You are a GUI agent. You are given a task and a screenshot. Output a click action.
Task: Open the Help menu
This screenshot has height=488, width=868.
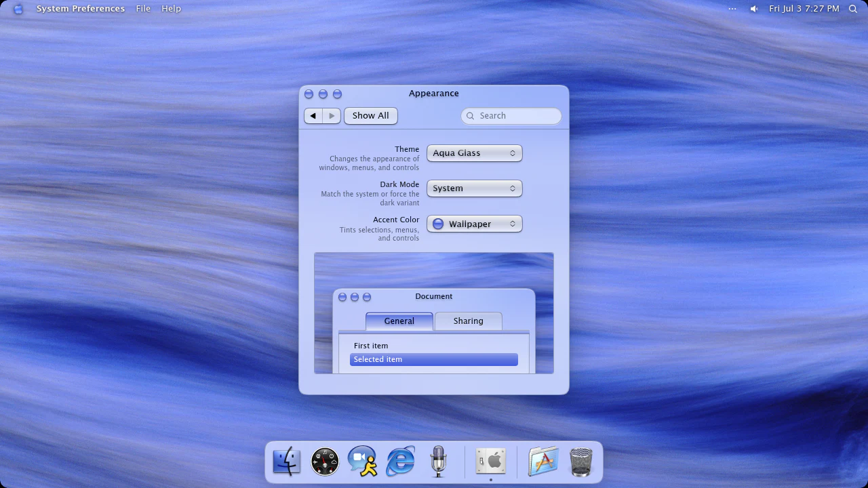171,9
